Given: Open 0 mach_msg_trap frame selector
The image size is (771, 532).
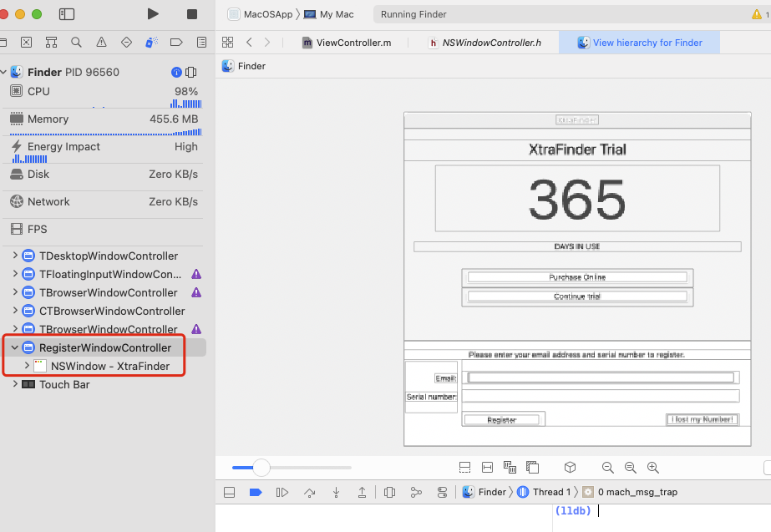Looking at the screenshot, I should point(630,492).
